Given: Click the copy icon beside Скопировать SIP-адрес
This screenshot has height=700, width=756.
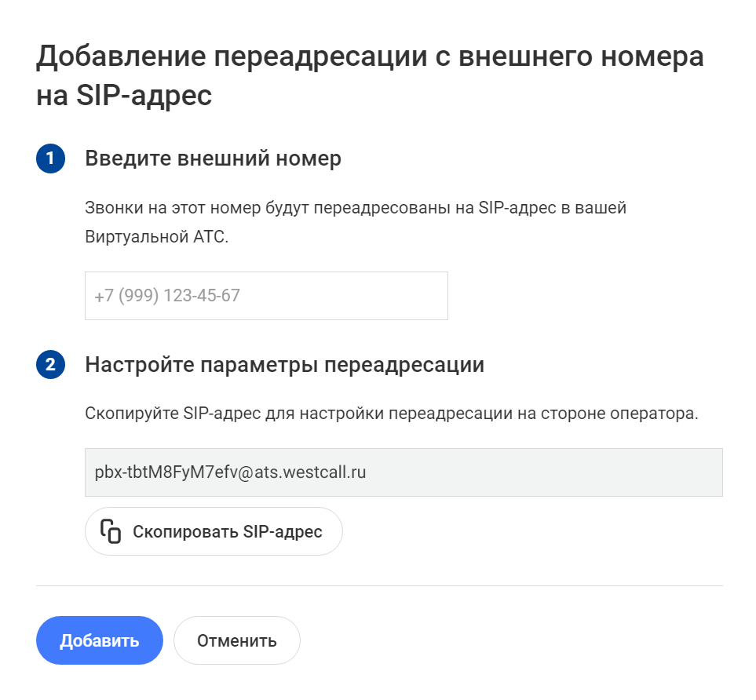Looking at the screenshot, I should 111,531.
